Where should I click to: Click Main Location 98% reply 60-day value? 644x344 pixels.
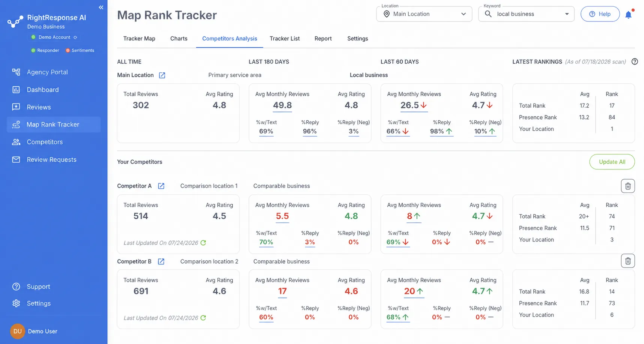click(437, 131)
